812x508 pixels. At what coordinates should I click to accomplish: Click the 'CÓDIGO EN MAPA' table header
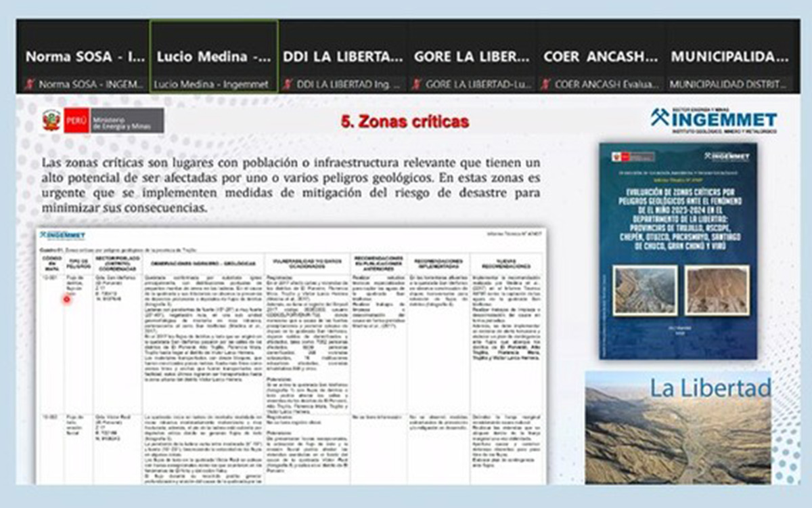click(51, 263)
